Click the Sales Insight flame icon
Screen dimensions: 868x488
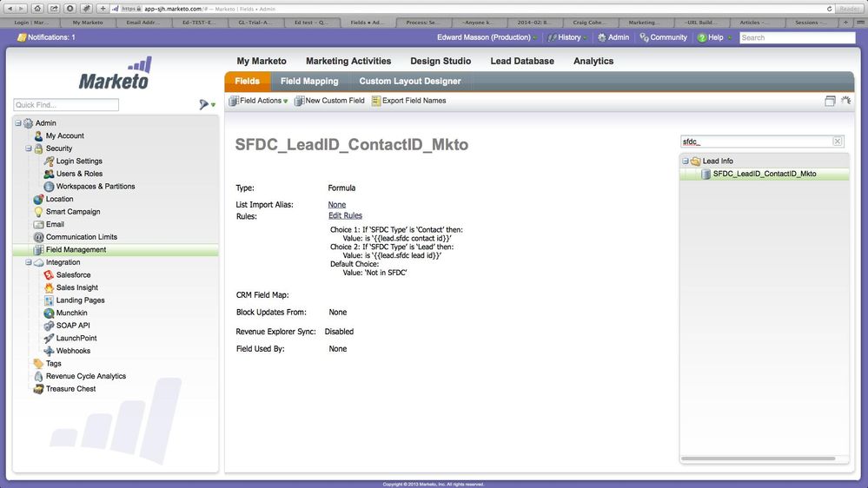(x=49, y=287)
